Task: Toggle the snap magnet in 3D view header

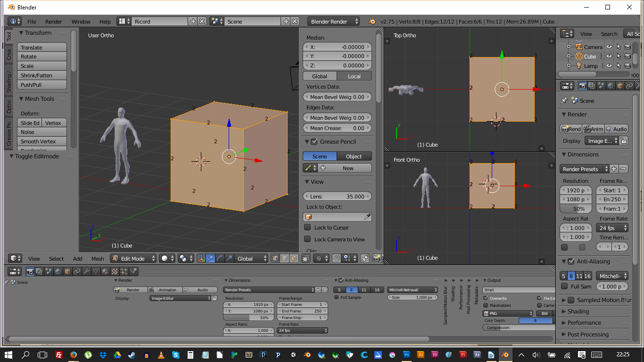Action: pos(336,258)
